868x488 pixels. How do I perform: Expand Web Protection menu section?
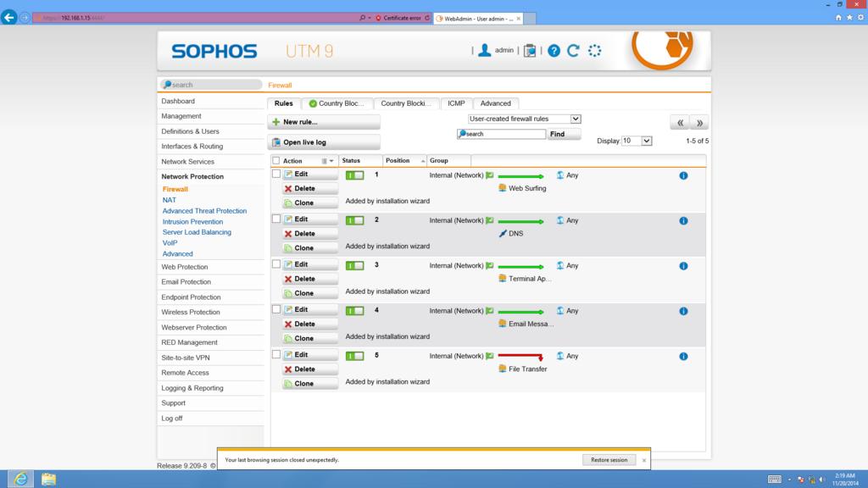point(184,267)
